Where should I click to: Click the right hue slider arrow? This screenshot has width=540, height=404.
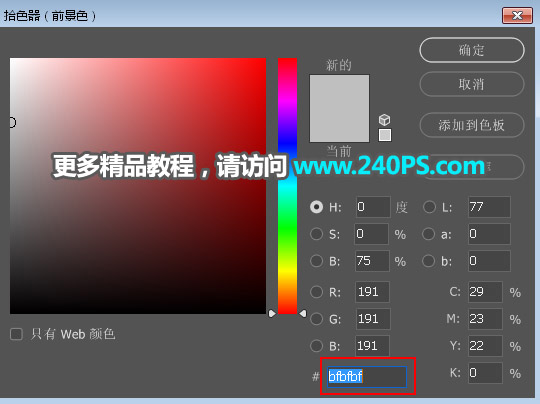(303, 313)
